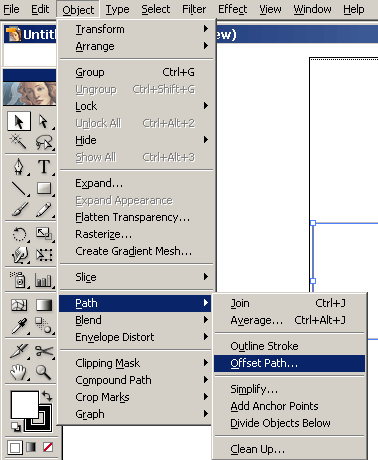
Task: Set None using the red slash button
Action: [x=48, y=447]
